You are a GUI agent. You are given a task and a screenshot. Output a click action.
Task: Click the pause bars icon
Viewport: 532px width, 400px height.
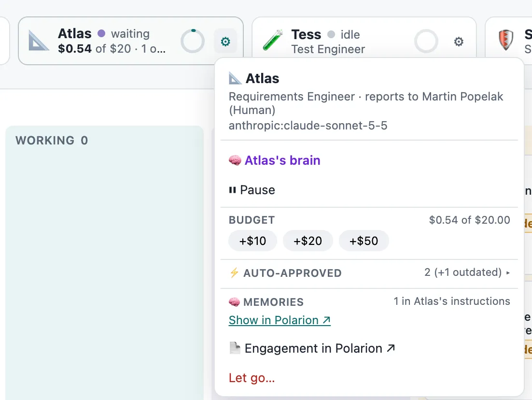[x=232, y=190]
